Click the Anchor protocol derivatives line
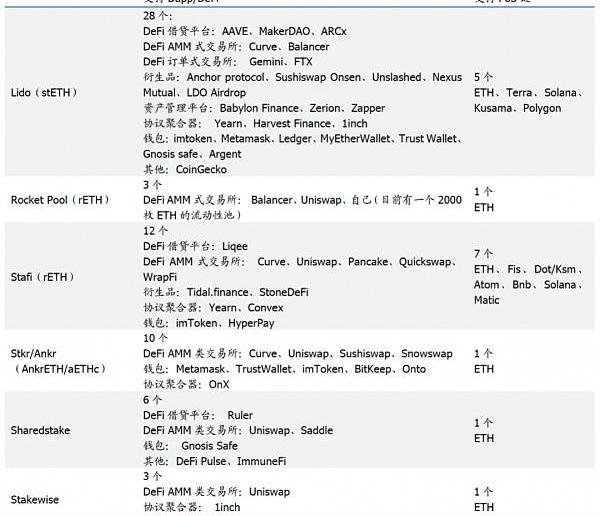 [300, 77]
